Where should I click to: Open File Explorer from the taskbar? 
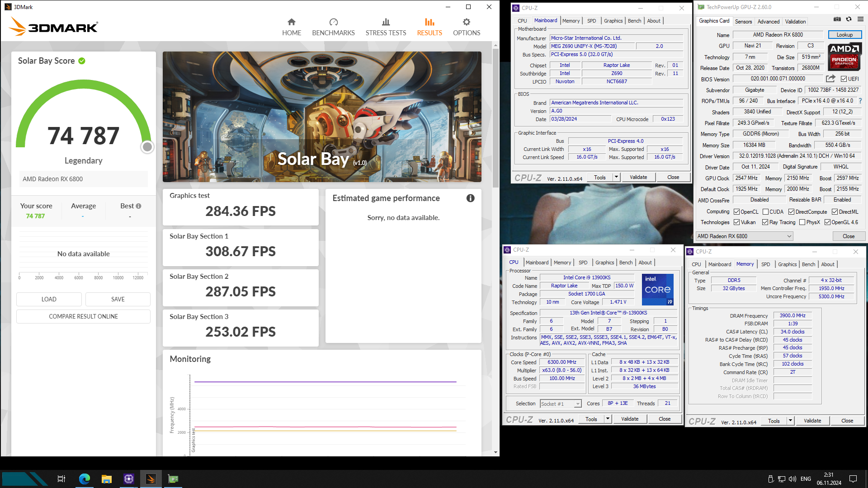tap(107, 479)
